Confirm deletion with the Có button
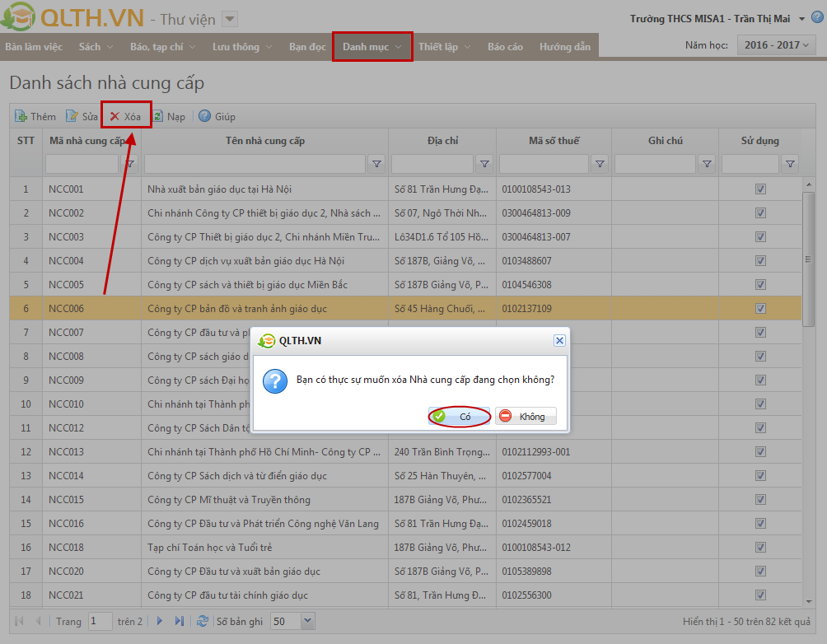The height and width of the screenshot is (644, 827). [459, 416]
